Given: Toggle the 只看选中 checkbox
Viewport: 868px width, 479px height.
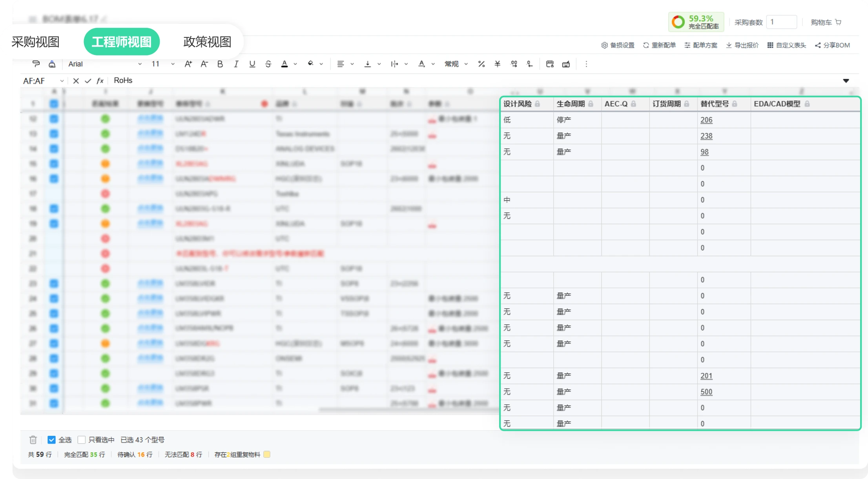Looking at the screenshot, I should pos(82,439).
